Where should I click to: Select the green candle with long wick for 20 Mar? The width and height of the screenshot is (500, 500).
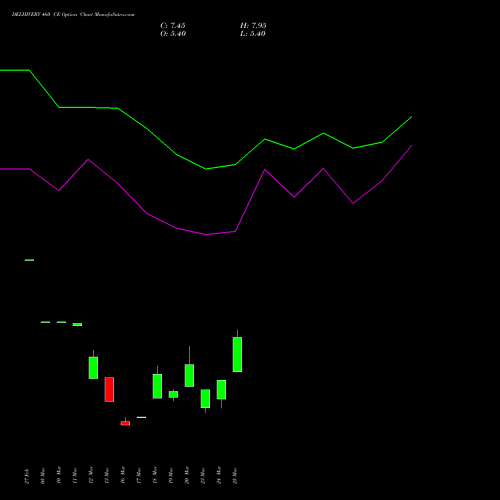click(189, 375)
